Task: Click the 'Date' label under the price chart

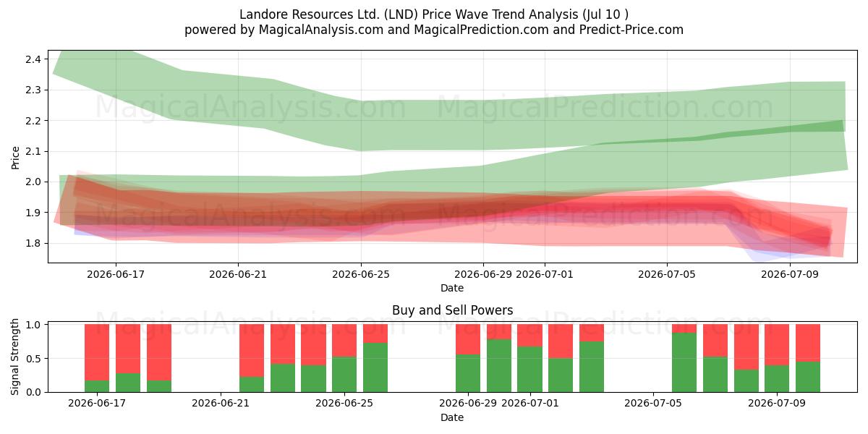Action: coord(452,288)
